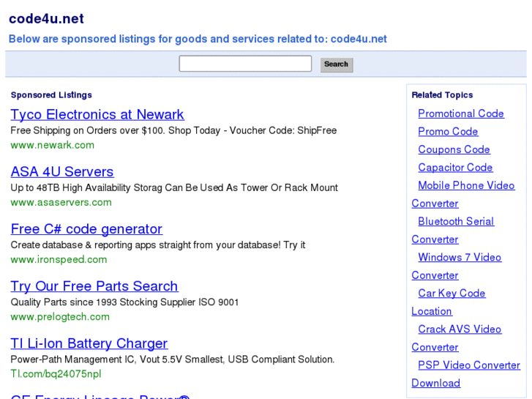532x399 pixels.
Task: Click the Up to 48TB High Availability description
Action: (174, 187)
